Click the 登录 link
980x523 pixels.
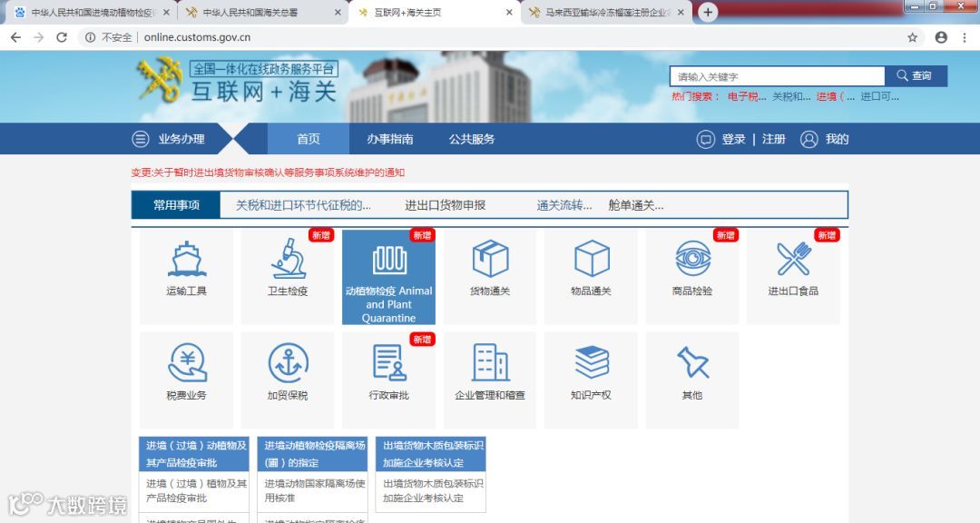pyautogui.click(x=734, y=139)
